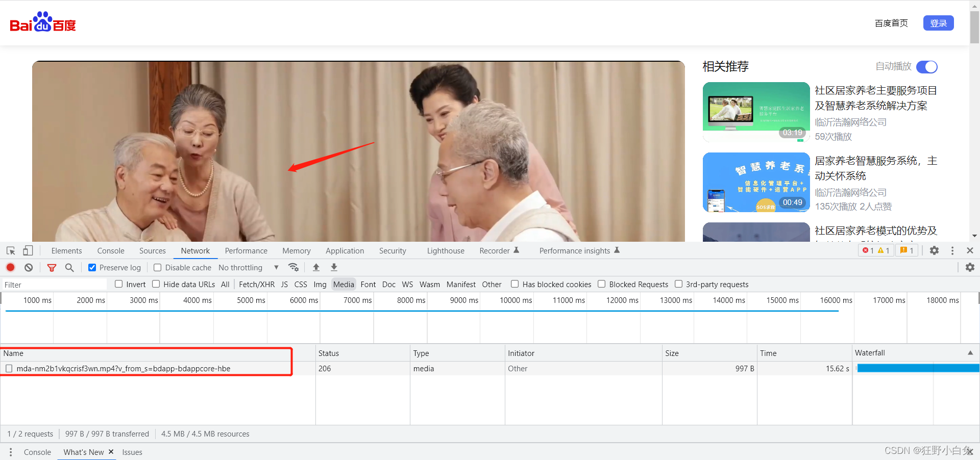The height and width of the screenshot is (460, 980).
Task: Open the No throttling dropdown
Action: coord(248,267)
